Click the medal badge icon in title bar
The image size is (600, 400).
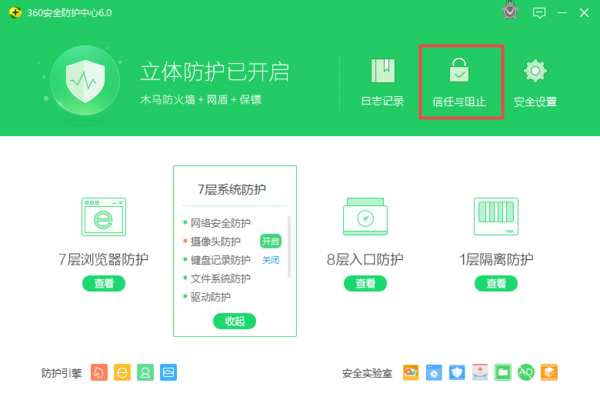tap(510, 11)
